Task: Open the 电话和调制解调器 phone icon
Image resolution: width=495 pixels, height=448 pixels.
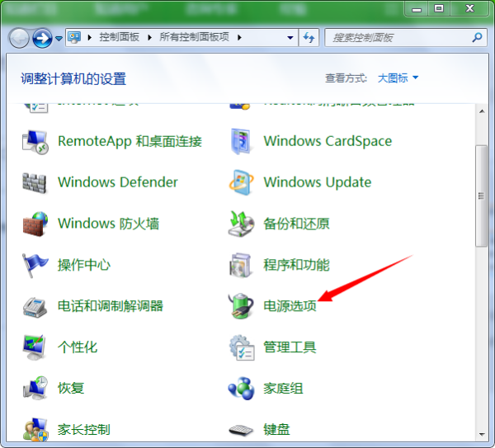Action: pos(35,307)
